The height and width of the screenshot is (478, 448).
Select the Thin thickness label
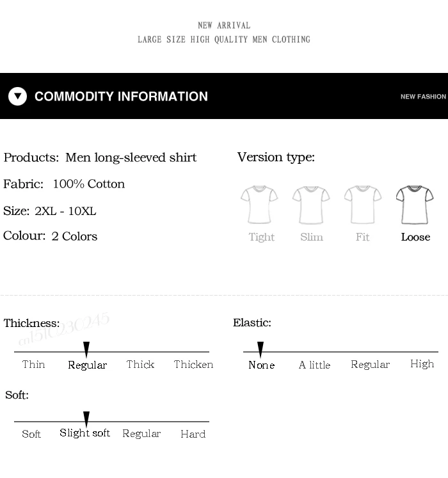[x=33, y=365]
